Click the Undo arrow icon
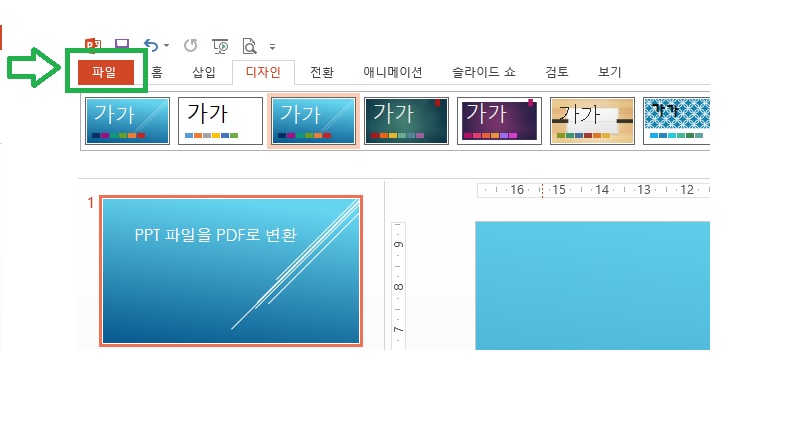806x423 pixels. (151, 46)
